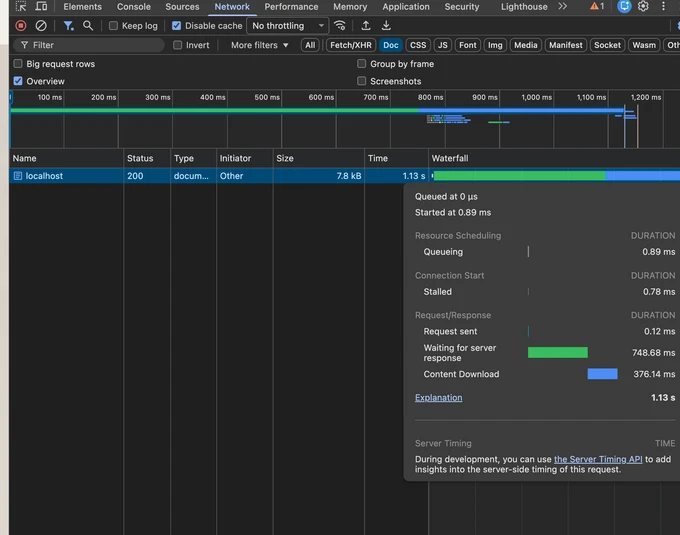Viewport: 680px width, 535px height.
Task: Sort by the Waterfall column header
Action: (x=554, y=158)
